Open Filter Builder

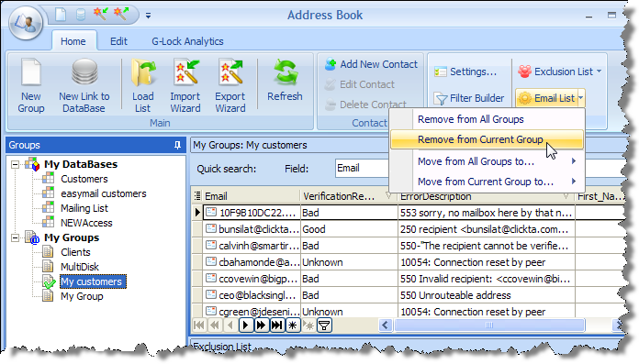[469, 98]
